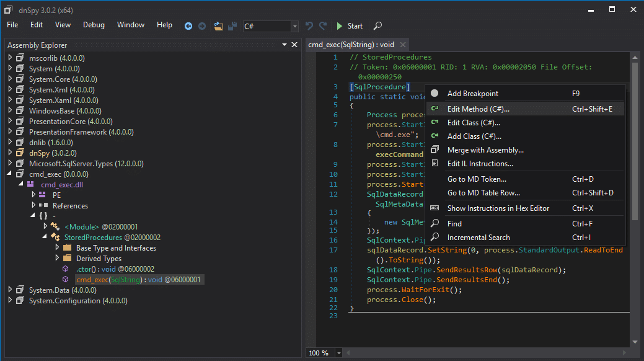Screen dimensions: 644x361
Task: Click the Navigate Forward arrow icon
Action: pos(201,26)
